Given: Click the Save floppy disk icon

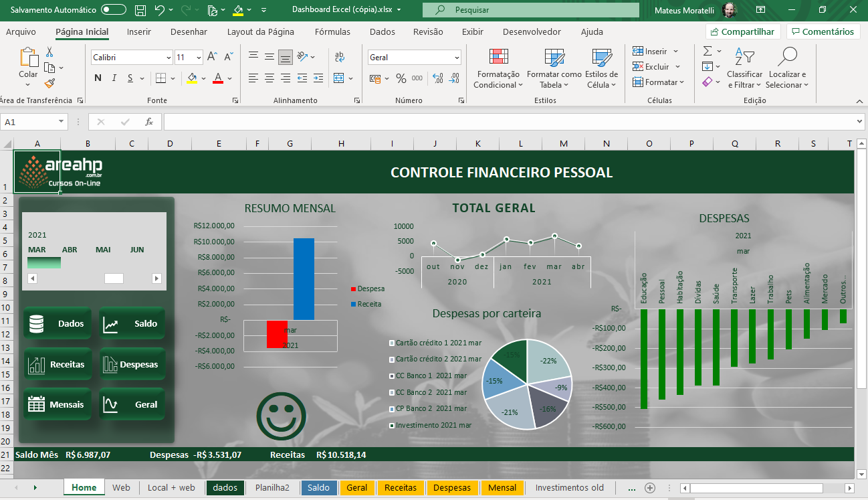Looking at the screenshot, I should pos(140,10).
